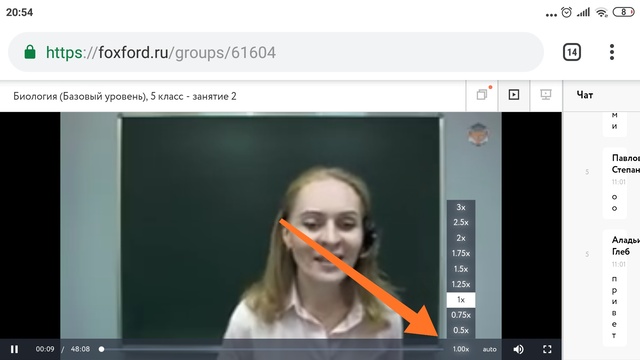640x360 pixels.
Task: Select 2x playback speed
Action: tap(461, 238)
